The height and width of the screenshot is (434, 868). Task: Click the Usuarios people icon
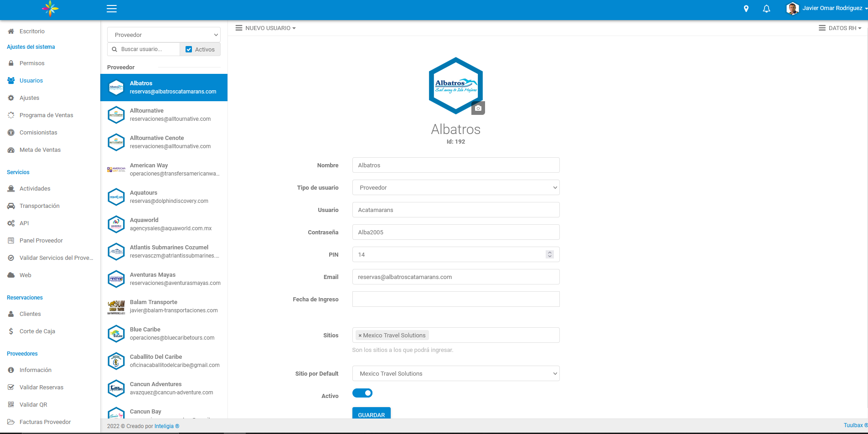click(x=11, y=81)
